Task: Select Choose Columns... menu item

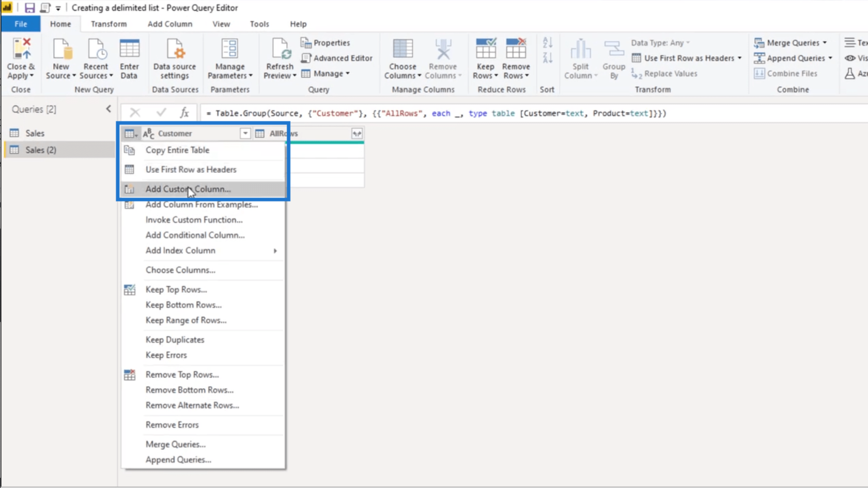Action: point(203,270)
